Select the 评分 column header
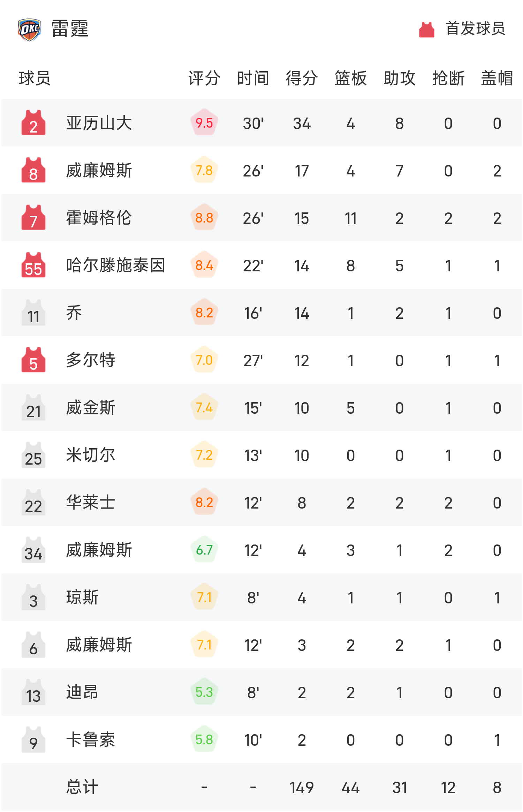 click(203, 78)
